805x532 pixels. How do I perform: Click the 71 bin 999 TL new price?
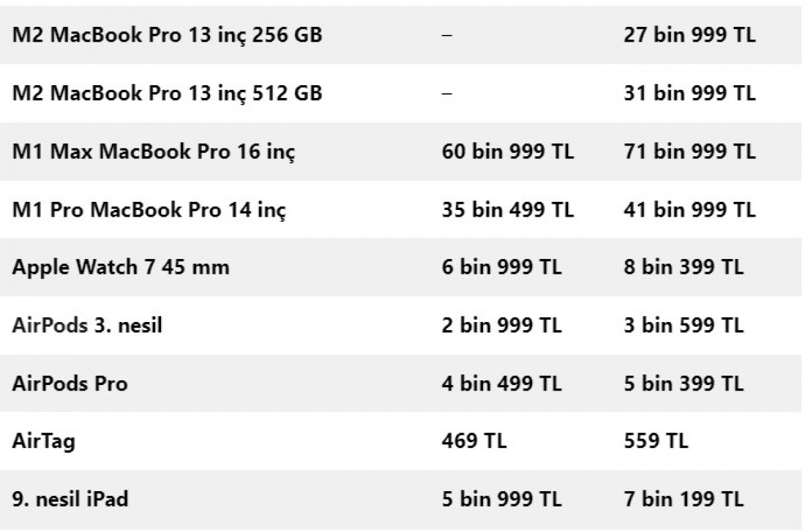click(x=690, y=151)
